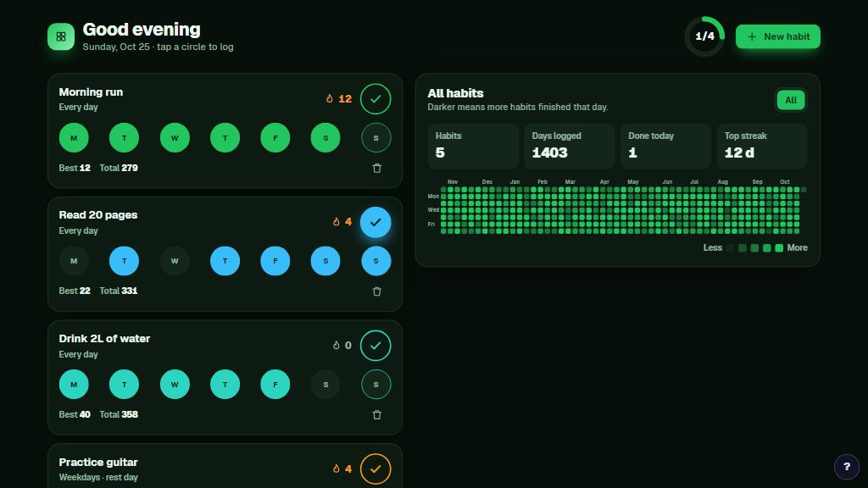Toggle Friday circle for Drink 2L water
The height and width of the screenshot is (488, 868).
[x=275, y=385]
